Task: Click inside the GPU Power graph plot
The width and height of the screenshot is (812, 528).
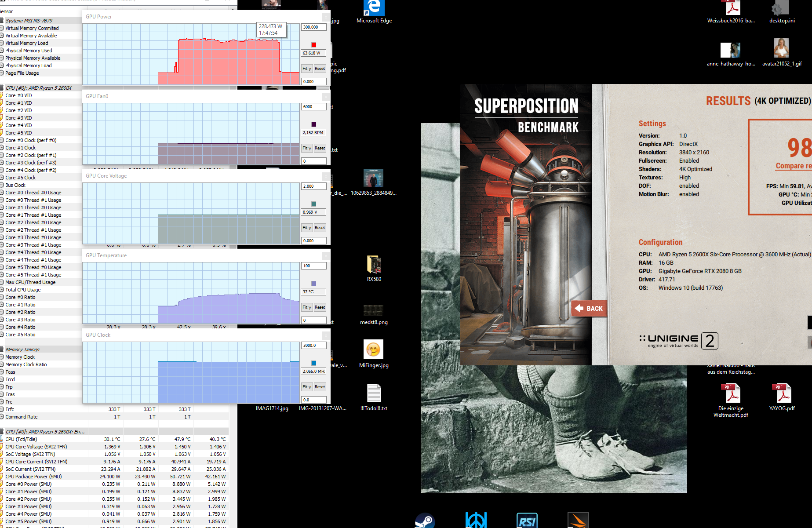Action: coord(191,54)
